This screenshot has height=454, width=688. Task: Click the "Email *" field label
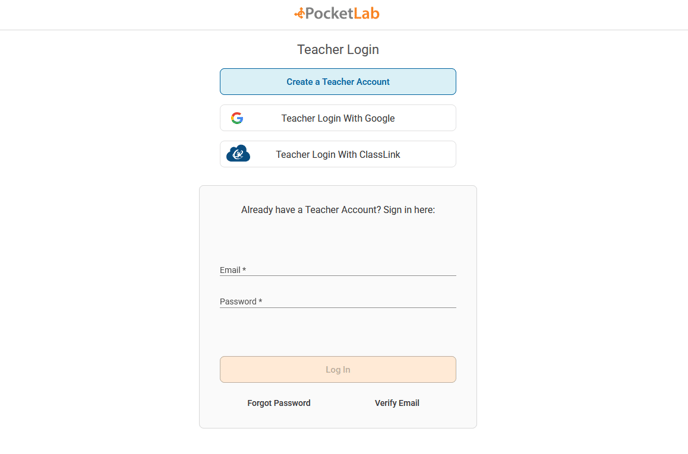233,270
